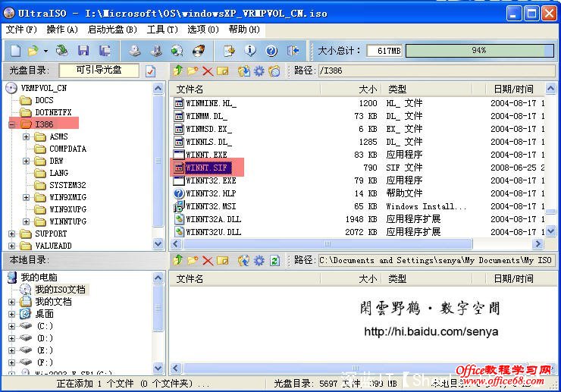Click the green Refresh icon in local toolbar
This screenshot has height=392, width=561.
pyautogui.click(x=274, y=261)
